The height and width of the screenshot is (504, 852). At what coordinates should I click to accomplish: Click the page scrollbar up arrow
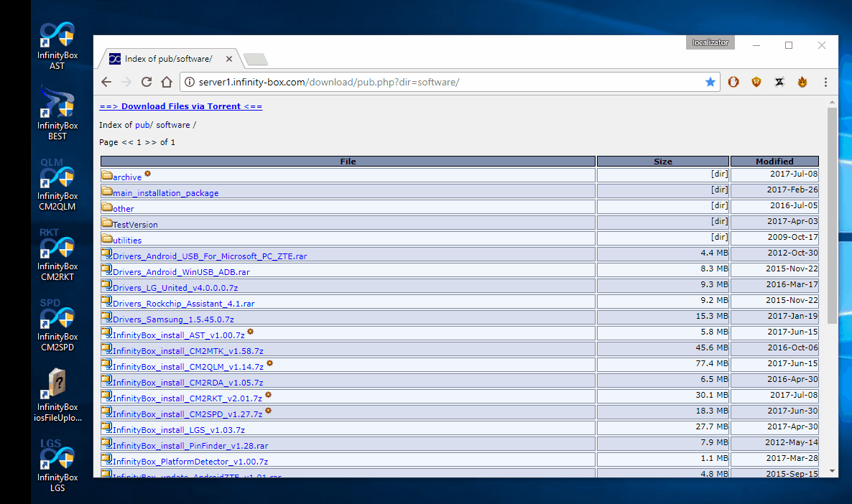(832, 102)
